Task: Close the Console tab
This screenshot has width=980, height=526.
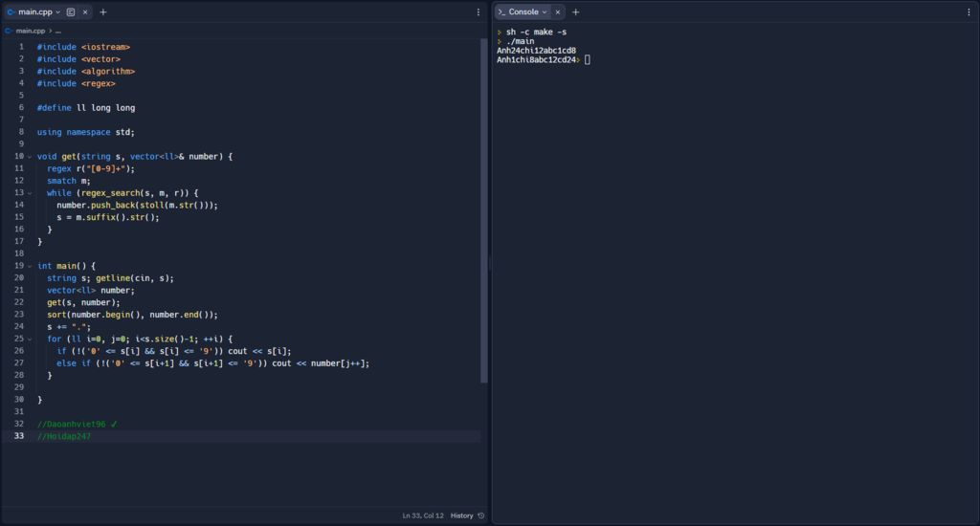Action: coord(558,12)
